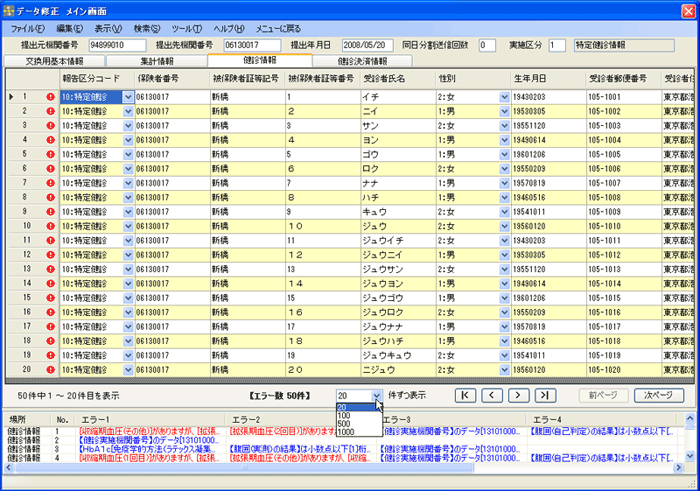
Task: Close the データ修正 window
Action: point(688,11)
